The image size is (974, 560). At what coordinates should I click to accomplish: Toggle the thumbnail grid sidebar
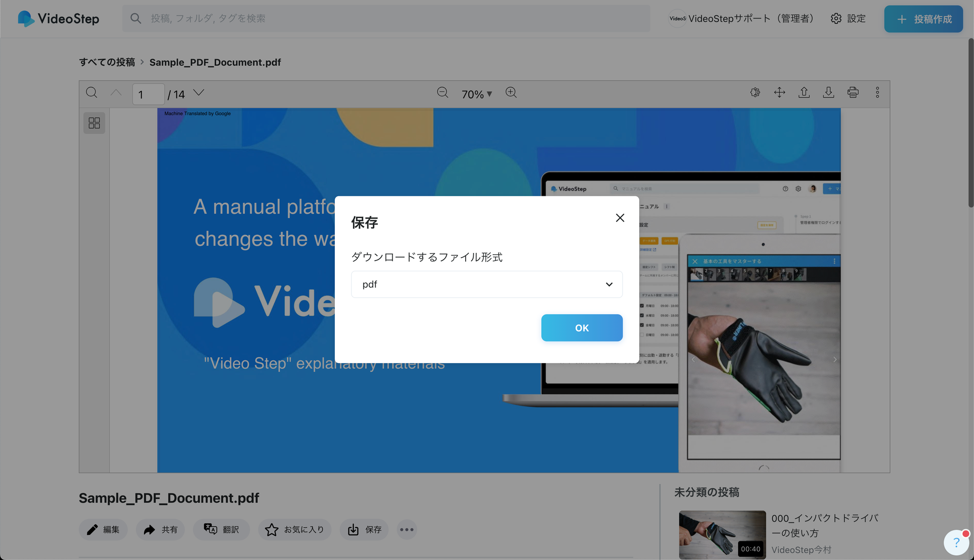[x=94, y=123]
